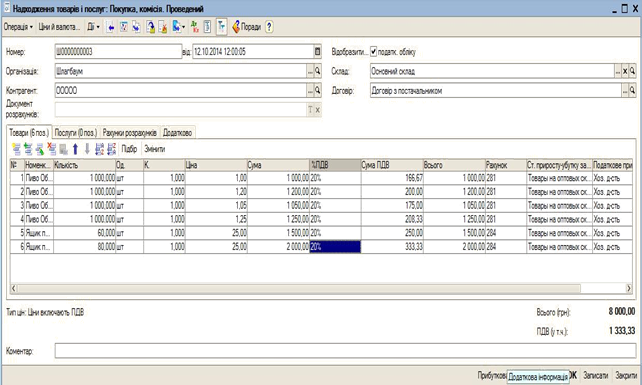Click Сума ПДВ cell 333,33 in table row 6
Screen dimensions: 642x385
(x=392, y=247)
